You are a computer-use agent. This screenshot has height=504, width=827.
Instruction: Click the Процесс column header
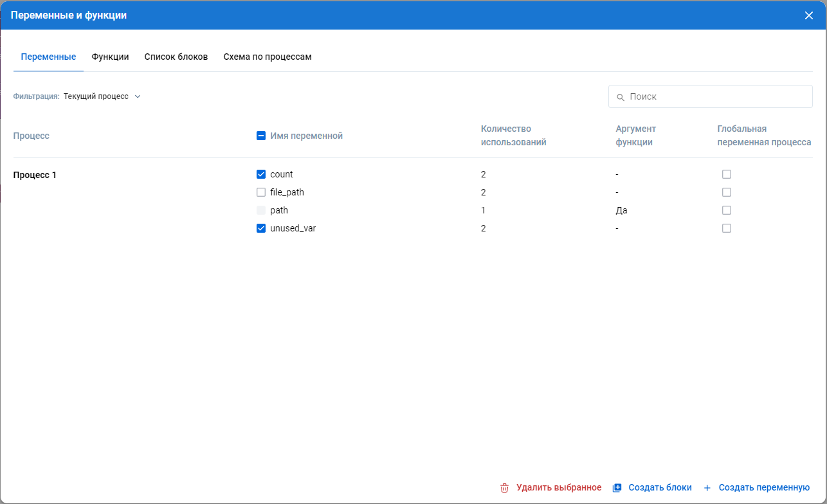32,136
